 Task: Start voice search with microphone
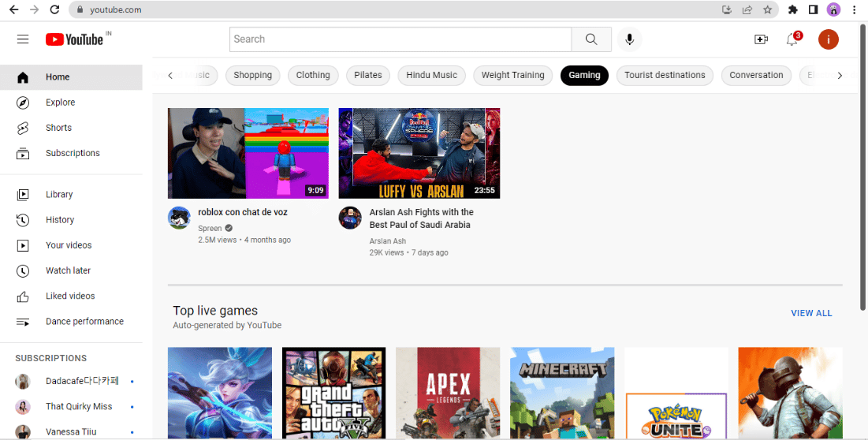tap(629, 39)
